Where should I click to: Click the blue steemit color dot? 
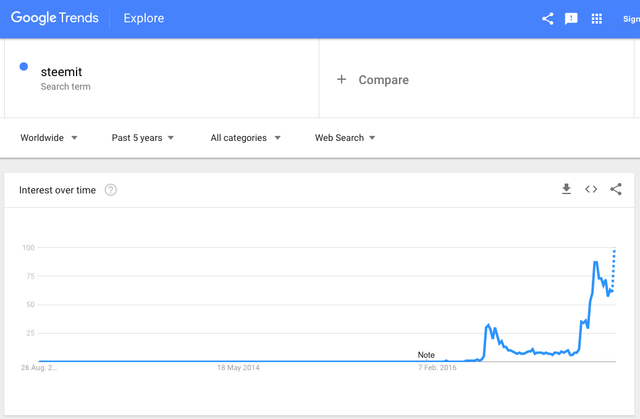[x=24, y=67]
